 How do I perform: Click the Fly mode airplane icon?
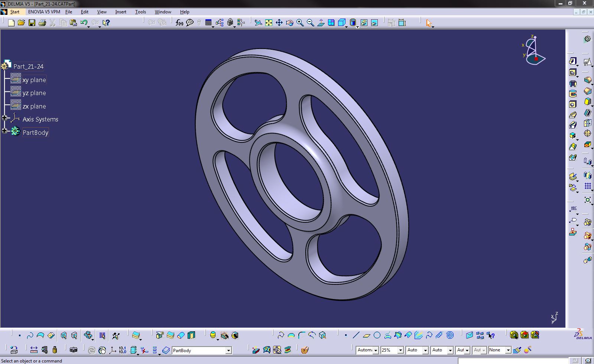258,23
